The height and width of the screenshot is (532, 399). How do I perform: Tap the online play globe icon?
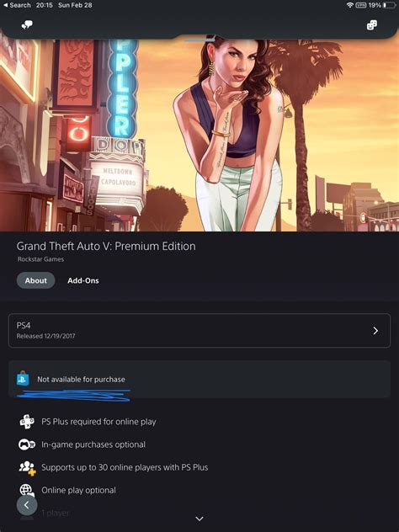[x=27, y=490]
